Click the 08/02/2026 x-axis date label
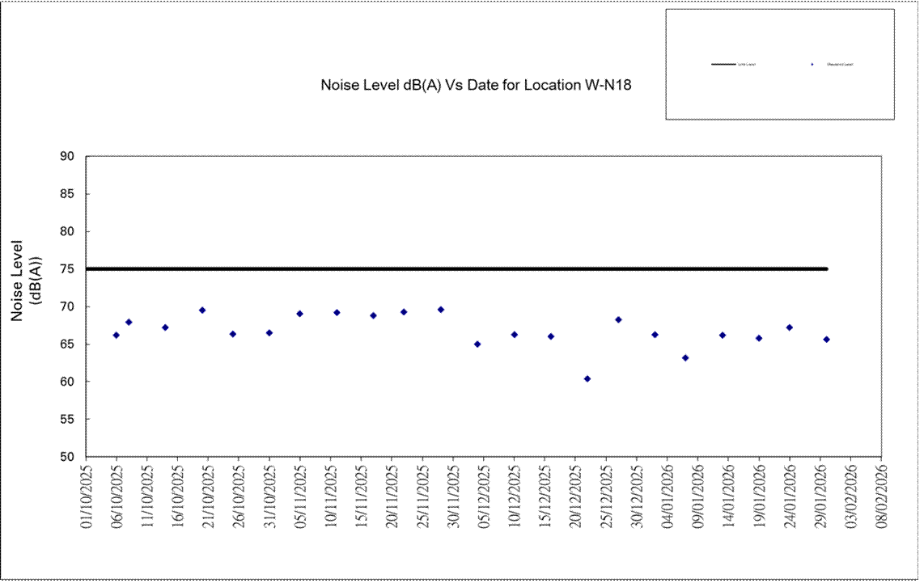The width and height of the screenshot is (924, 583). click(x=881, y=495)
